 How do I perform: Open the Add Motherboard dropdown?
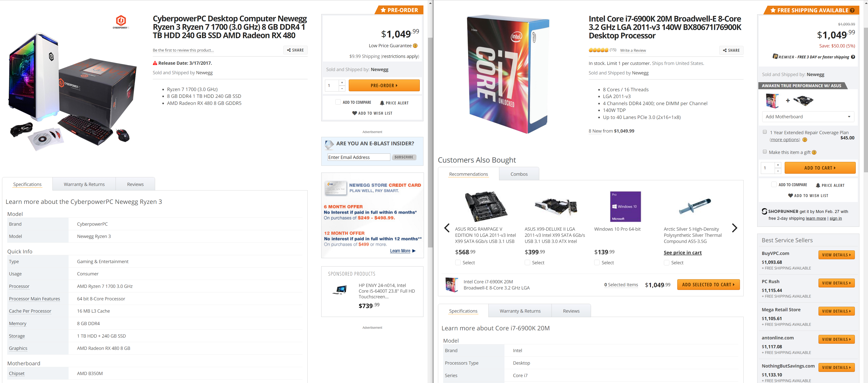[x=808, y=117]
